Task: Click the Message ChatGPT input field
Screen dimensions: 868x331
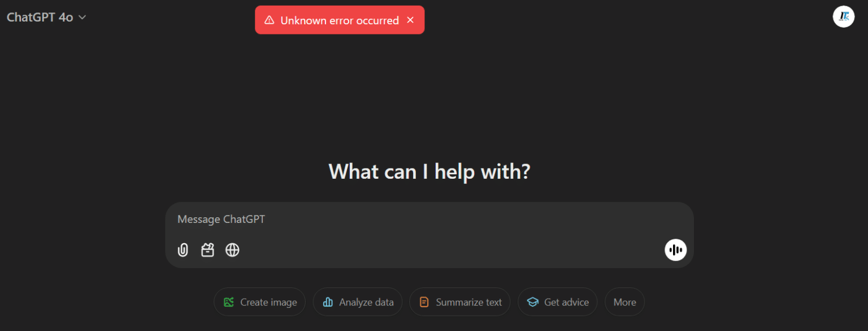Action: tap(396, 219)
